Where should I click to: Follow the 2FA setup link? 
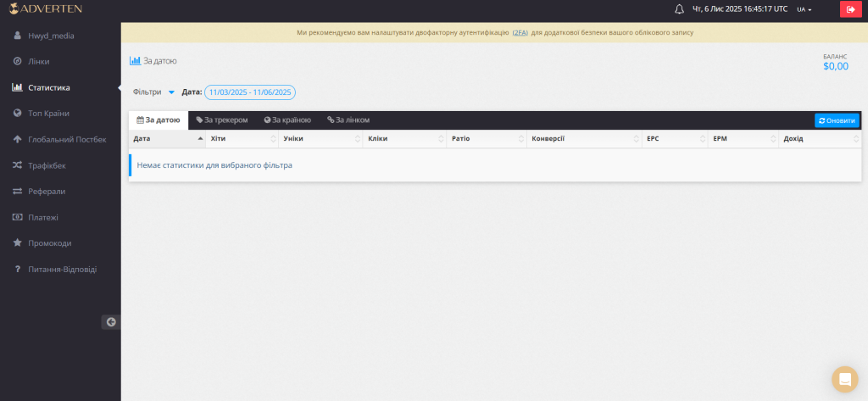(x=520, y=32)
